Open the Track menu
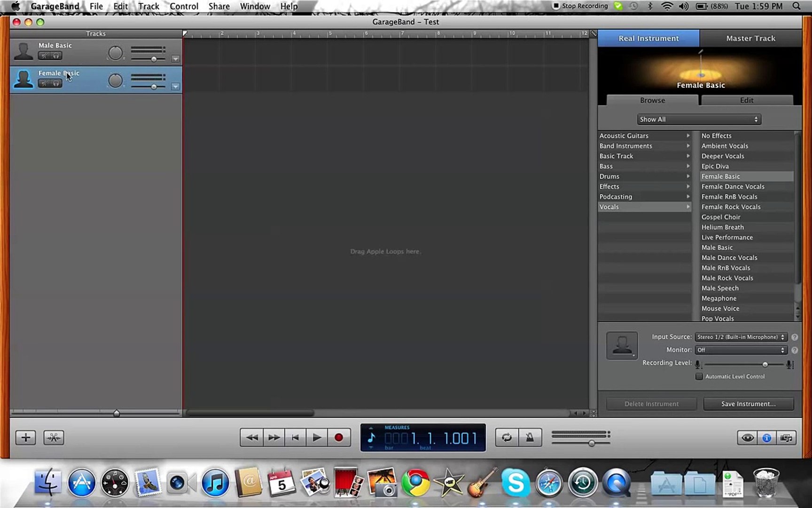This screenshot has width=812, height=508. pos(148,6)
